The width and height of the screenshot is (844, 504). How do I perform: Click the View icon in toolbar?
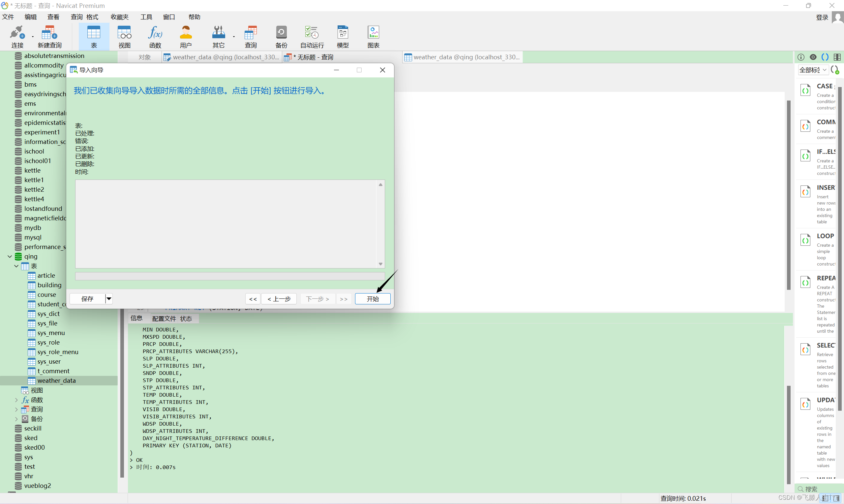(x=124, y=37)
